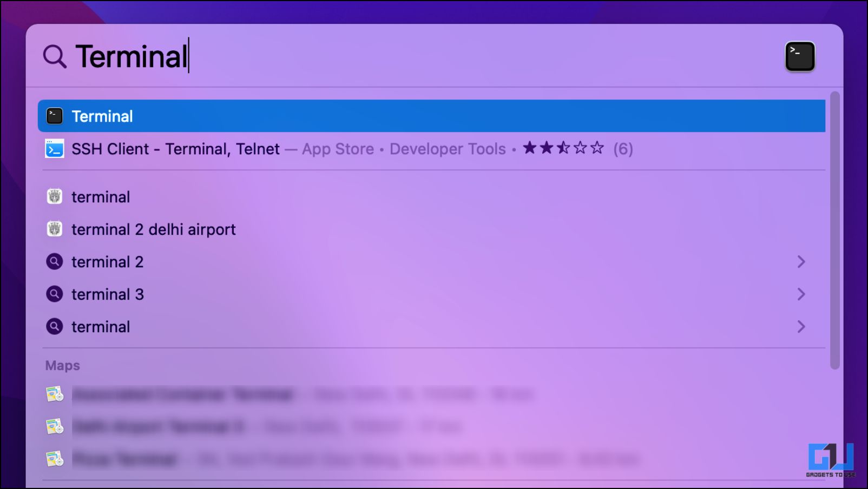
Task: Click the 'App Store' label in SSH Client row
Action: [x=338, y=149]
